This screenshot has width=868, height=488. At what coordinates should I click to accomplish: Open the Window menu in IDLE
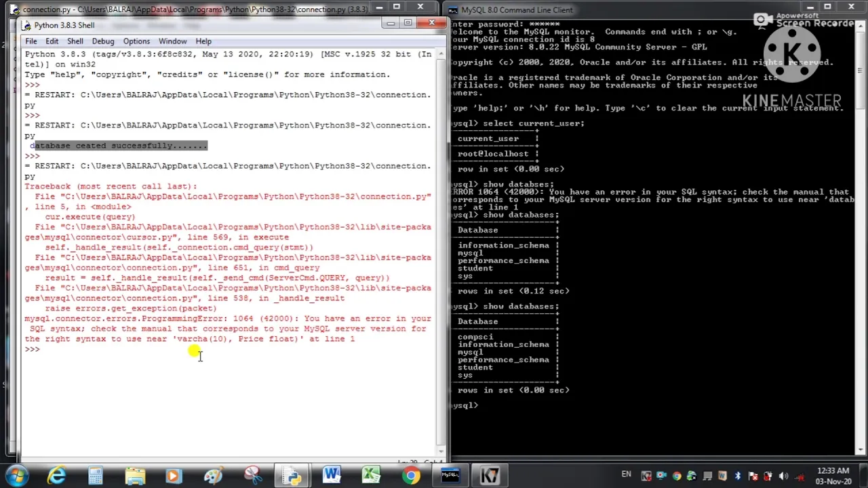173,41
